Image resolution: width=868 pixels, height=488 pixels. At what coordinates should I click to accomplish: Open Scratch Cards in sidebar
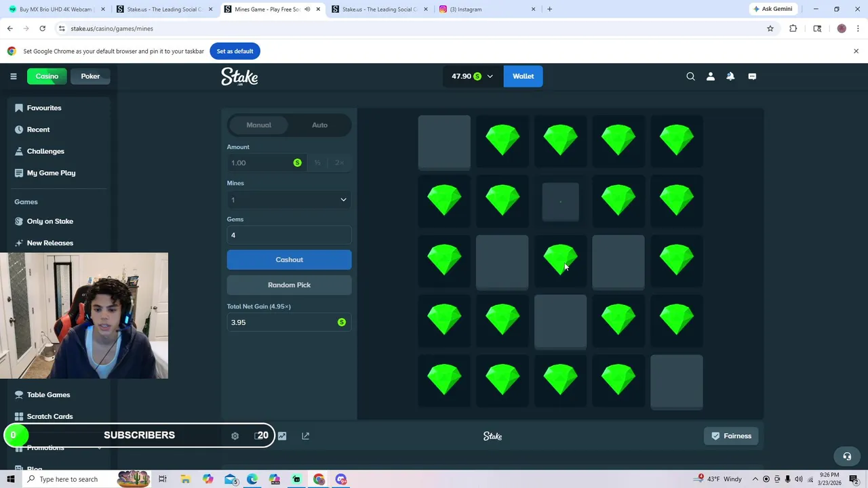pyautogui.click(x=50, y=416)
